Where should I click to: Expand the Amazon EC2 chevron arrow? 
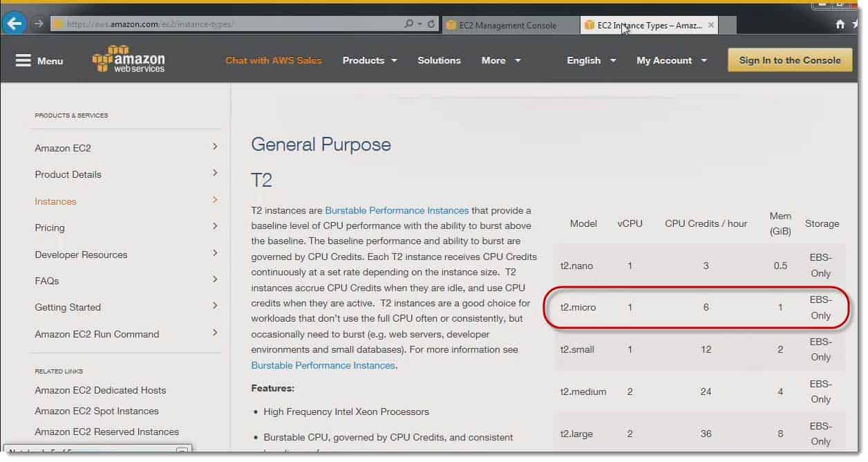coord(215,147)
